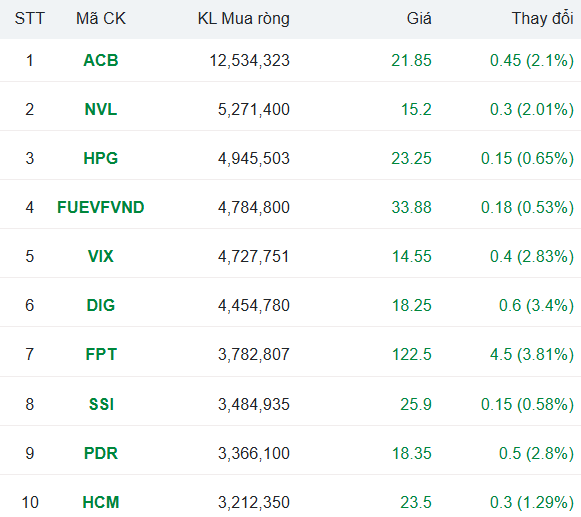Image resolution: width=581 pixels, height=517 pixels.
Task: Click the Mã CK column header
Action: [x=101, y=19]
